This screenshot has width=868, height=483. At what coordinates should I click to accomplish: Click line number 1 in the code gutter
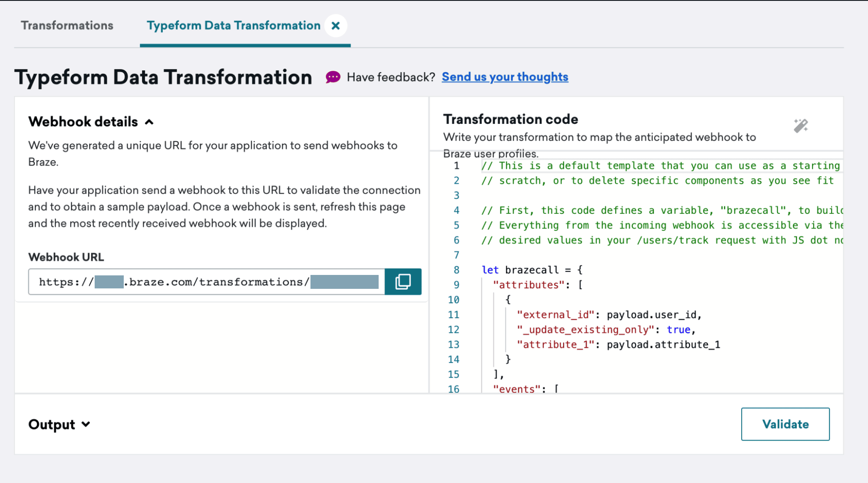pyautogui.click(x=456, y=166)
